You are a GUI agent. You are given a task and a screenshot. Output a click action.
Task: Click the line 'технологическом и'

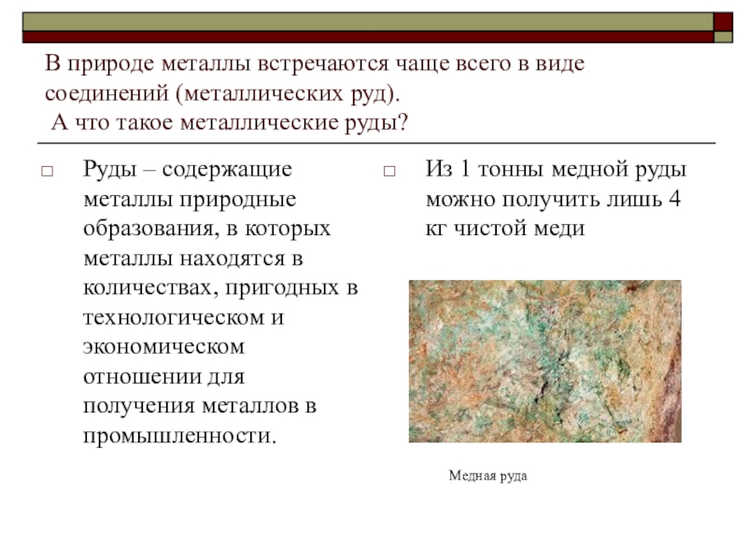pos(183,317)
